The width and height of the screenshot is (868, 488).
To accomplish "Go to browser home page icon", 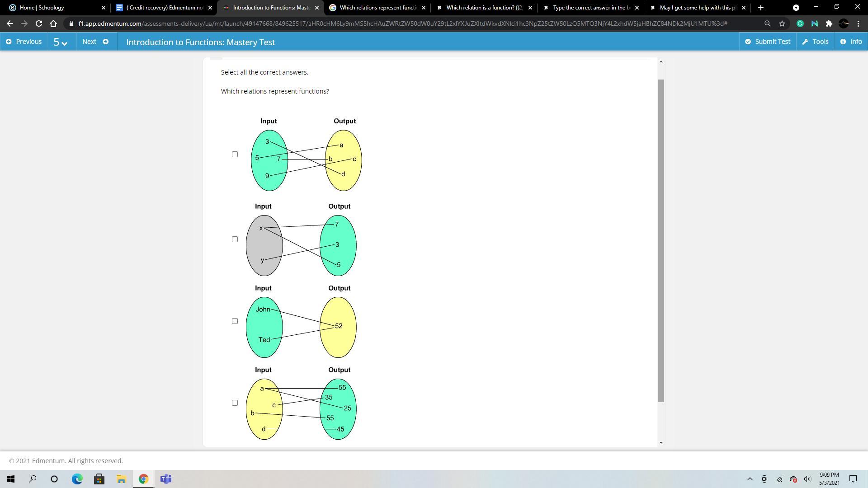I will pyautogui.click(x=53, y=23).
